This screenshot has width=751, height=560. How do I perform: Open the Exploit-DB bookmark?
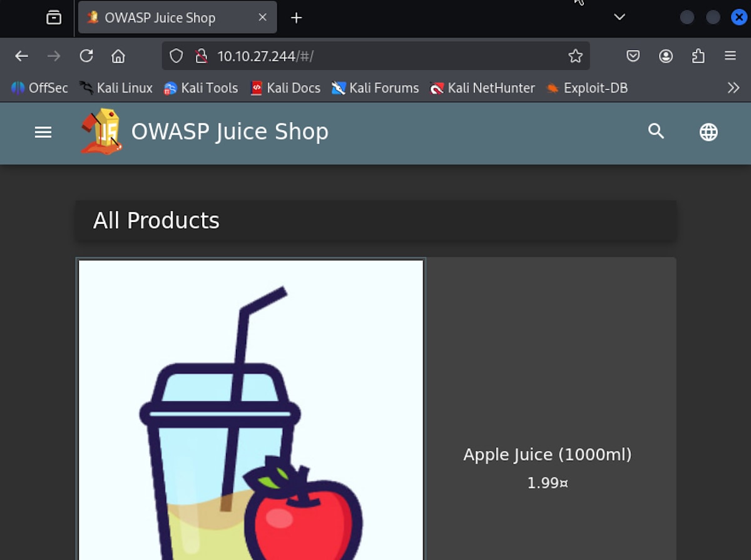click(586, 88)
